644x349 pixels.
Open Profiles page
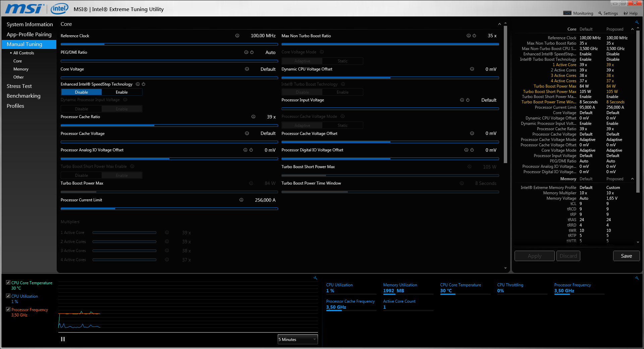[x=15, y=106]
